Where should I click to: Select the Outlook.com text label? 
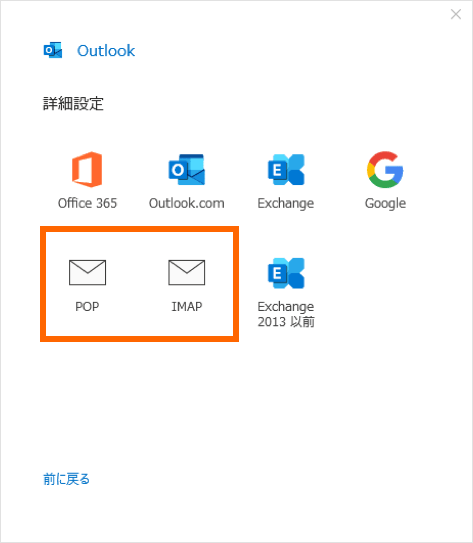coord(187,203)
